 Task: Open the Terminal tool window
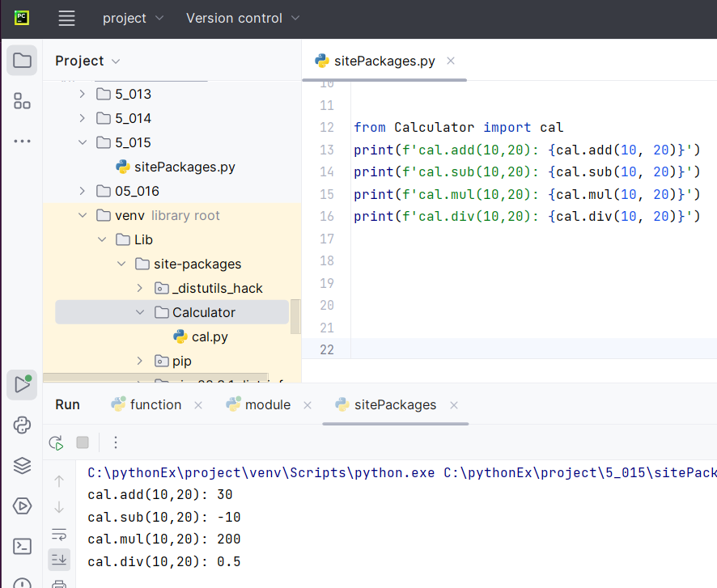(x=22, y=547)
